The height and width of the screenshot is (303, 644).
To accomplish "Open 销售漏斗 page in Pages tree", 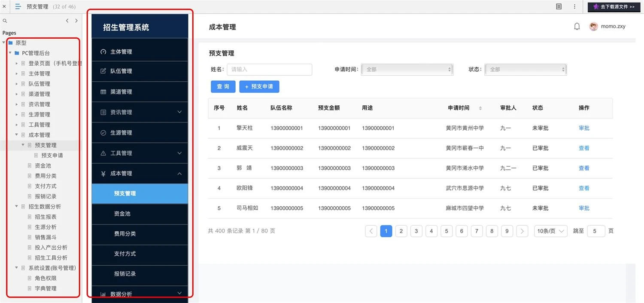I will [46, 237].
